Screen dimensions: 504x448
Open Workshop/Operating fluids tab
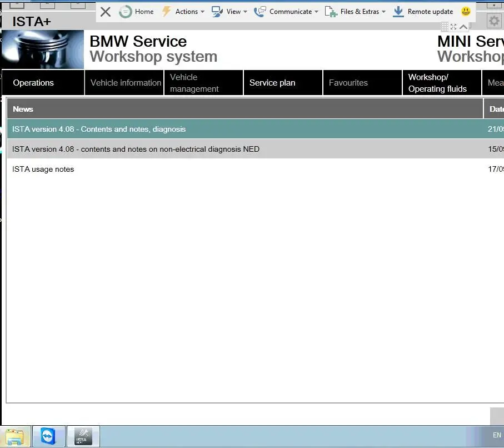coord(442,83)
